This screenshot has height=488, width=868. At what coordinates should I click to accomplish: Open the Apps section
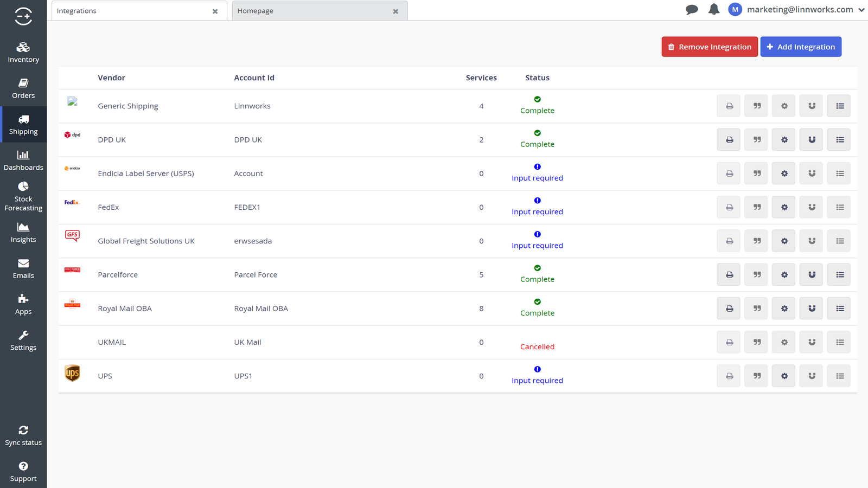[x=23, y=305]
